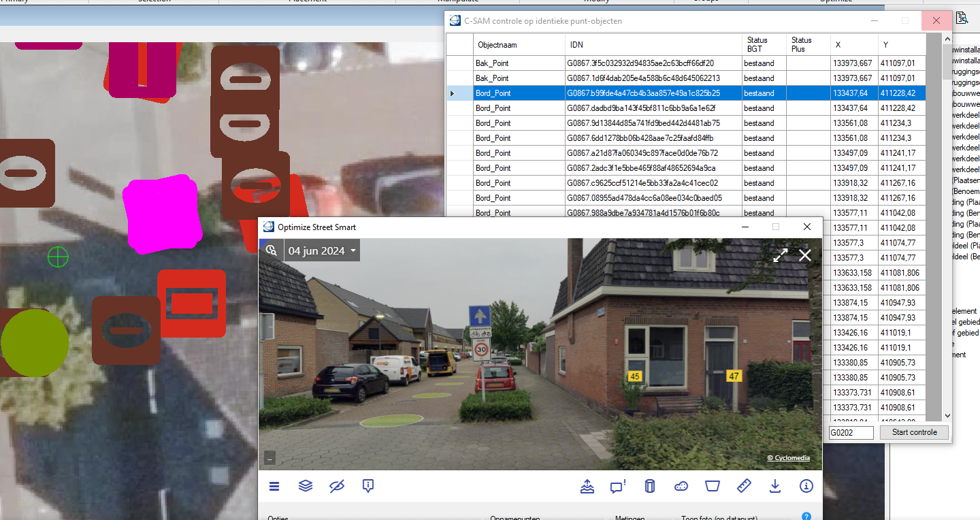This screenshot has height=520, width=980.
Task: Click the magnifier icon in the panorama corner
Action: pyautogui.click(x=271, y=250)
